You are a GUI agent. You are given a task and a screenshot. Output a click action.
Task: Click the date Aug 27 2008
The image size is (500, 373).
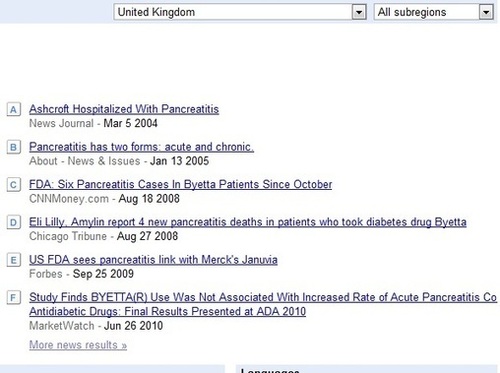(147, 237)
